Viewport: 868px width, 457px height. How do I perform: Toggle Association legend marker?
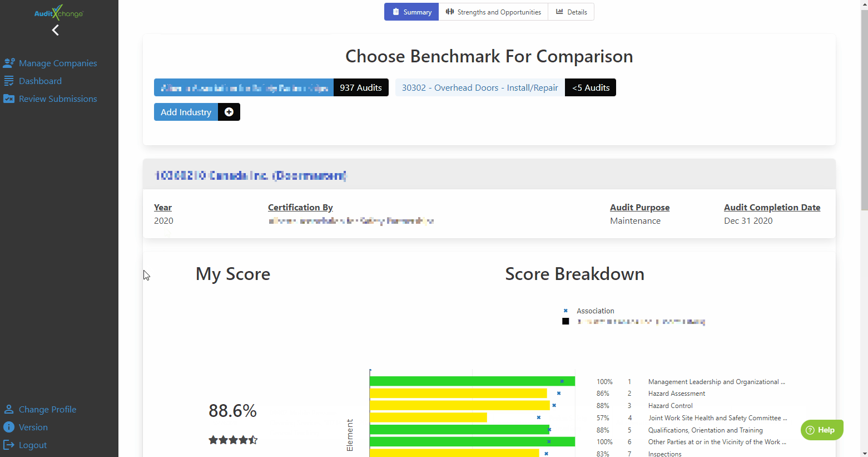pos(566,311)
